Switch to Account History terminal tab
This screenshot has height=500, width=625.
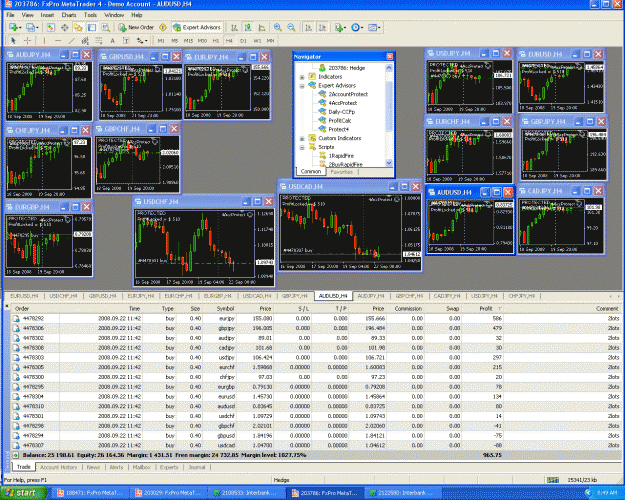pyautogui.click(x=59, y=467)
